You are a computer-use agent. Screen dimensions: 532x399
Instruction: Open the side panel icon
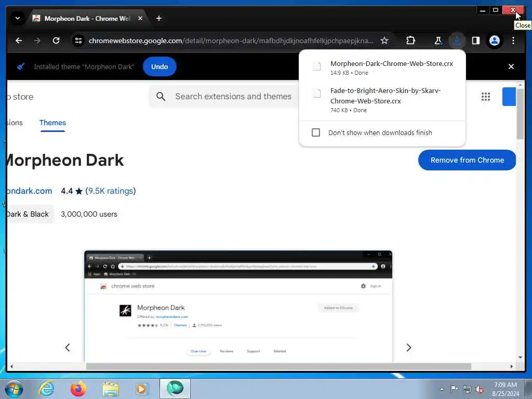tap(476, 41)
